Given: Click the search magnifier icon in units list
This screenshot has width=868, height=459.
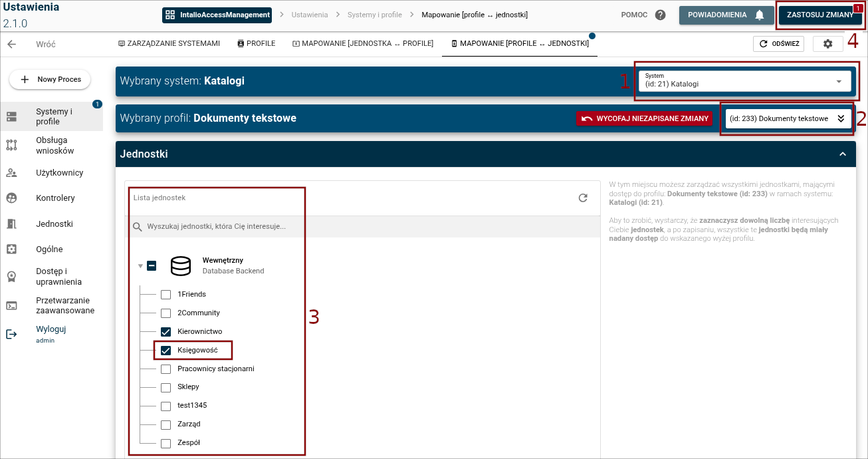Looking at the screenshot, I should 138,226.
